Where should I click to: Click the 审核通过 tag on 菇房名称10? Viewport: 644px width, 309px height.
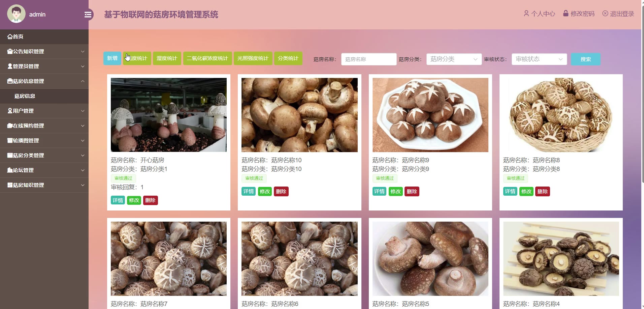coord(254,178)
